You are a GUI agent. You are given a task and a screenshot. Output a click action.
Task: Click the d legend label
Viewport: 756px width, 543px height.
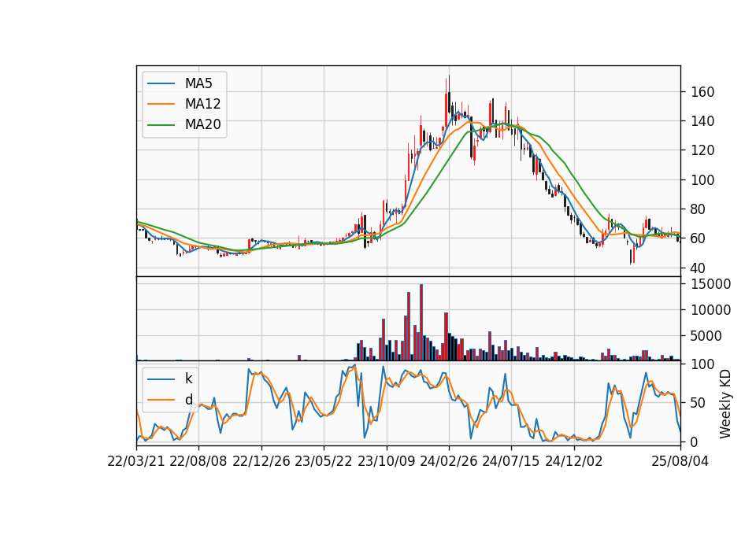click(x=188, y=400)
